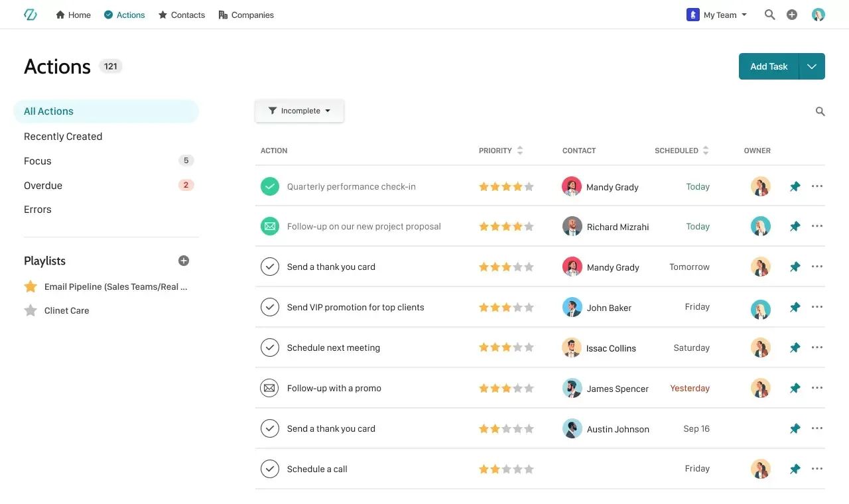
Task: Click pin icon on Schedule next meeting row
Action: (x=795, y=348)
